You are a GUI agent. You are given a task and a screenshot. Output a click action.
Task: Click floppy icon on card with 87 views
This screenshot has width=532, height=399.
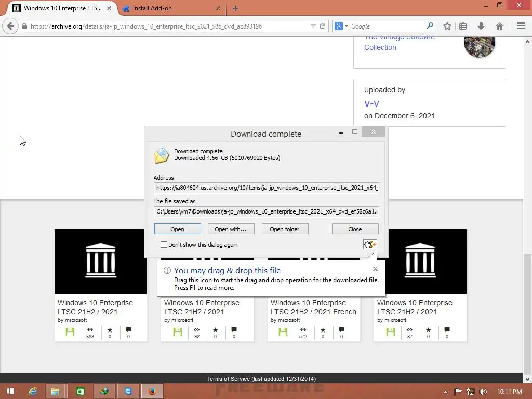391,332
